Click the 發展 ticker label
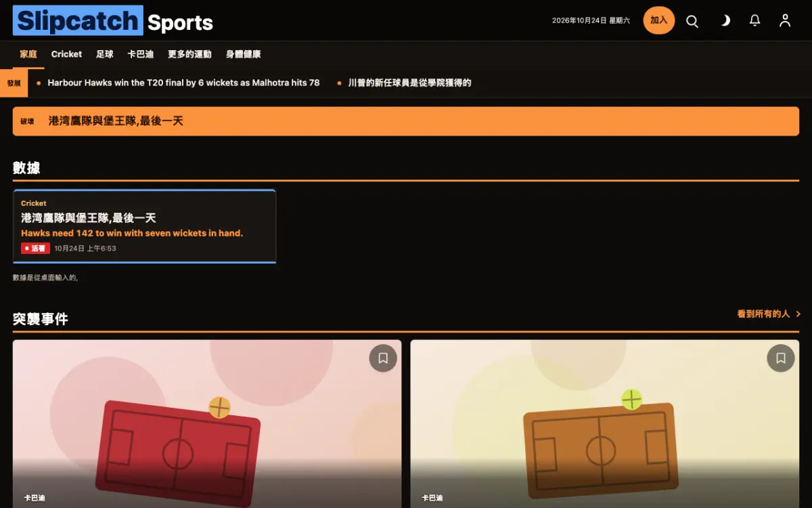Image resolution: width=812 pixels, height=508 pixels. point(14,83)
